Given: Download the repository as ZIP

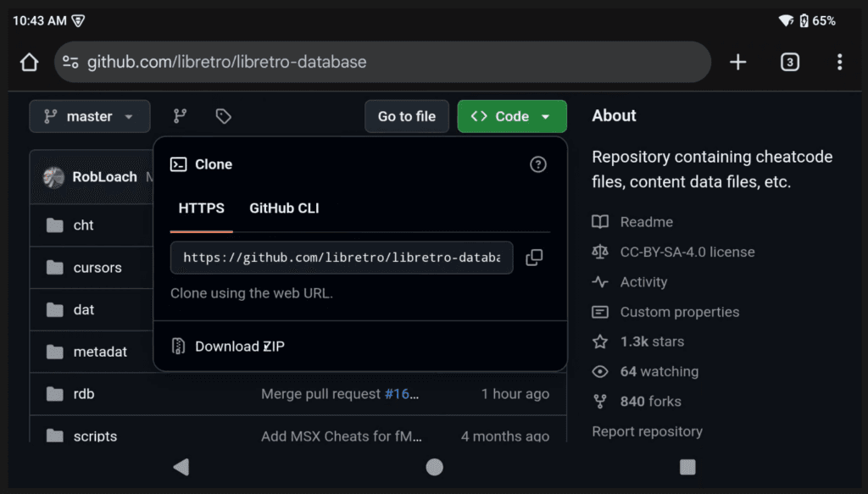Looking at the screenshot, I should coord(239,347).
